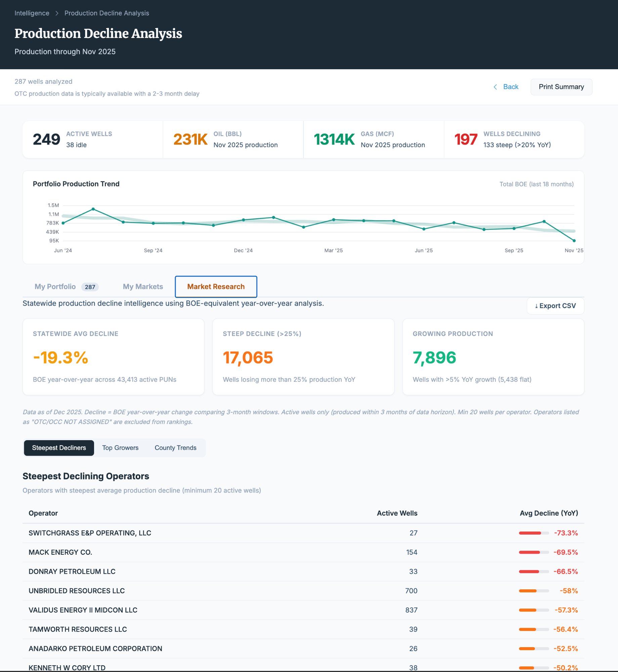
Task: Switch to the My Markets tab
Action: tap(142, 287)
